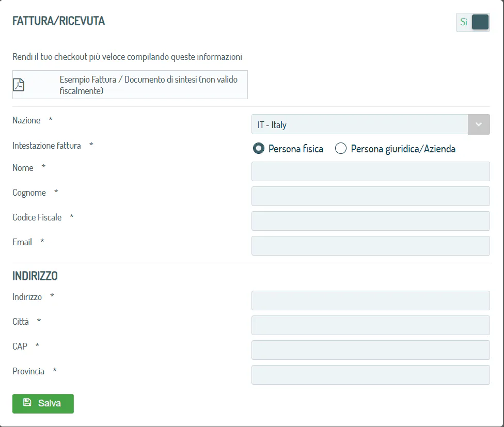Screen dimensions: 504x427
Task: Click the Persona giuridica/Azienda label text
Action: click(403, 149)
